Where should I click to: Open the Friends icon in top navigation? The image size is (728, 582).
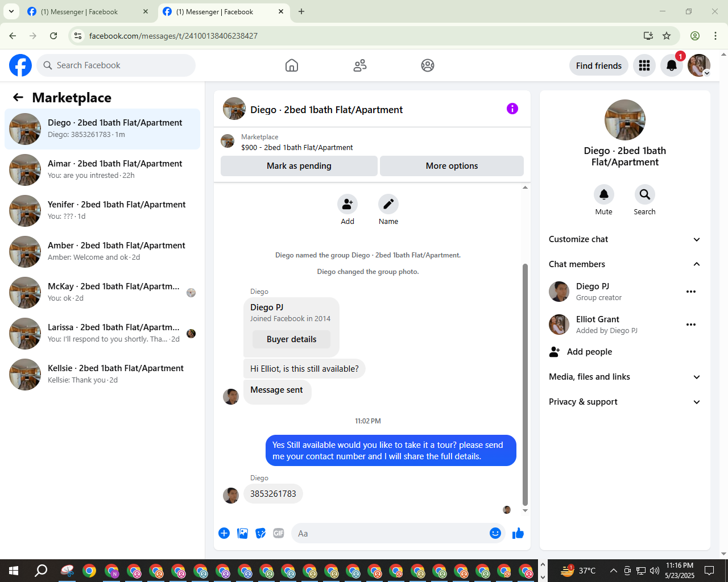coord(360,65)
